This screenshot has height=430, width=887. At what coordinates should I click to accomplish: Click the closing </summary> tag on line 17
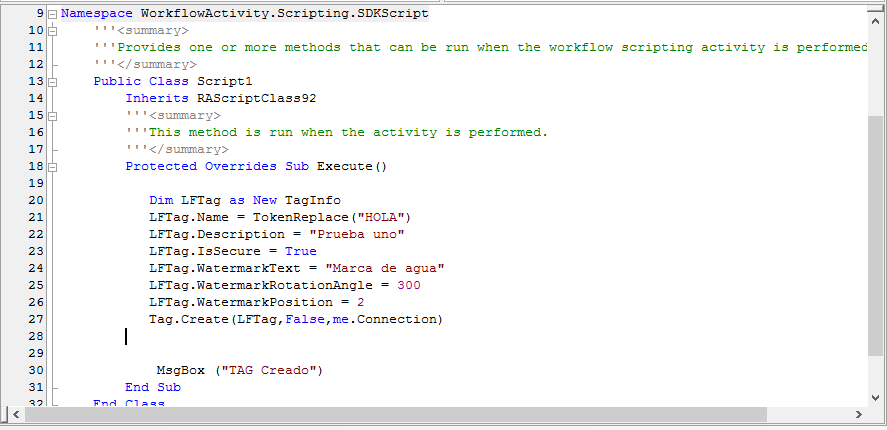188,149
